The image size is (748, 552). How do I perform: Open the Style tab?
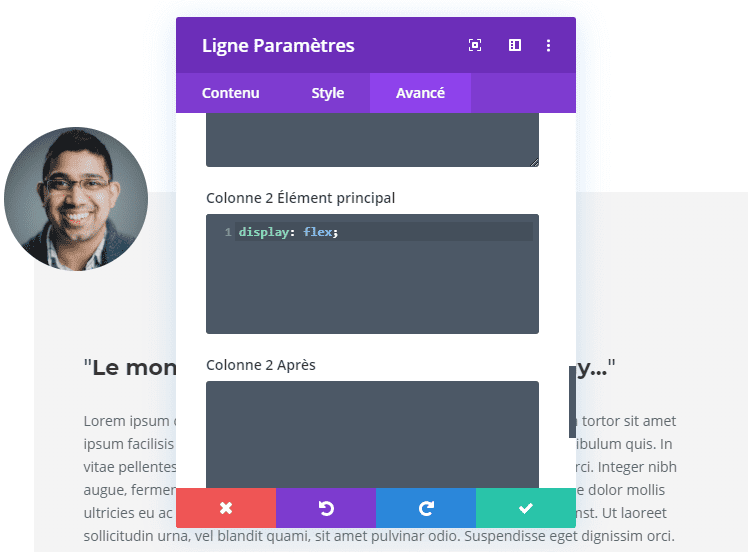point(328,93)
